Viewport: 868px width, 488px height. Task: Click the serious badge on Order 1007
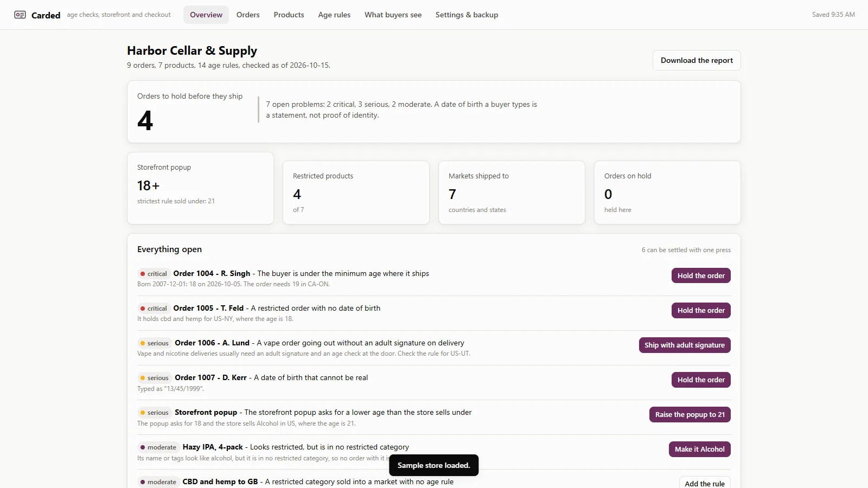pos(155,378)
